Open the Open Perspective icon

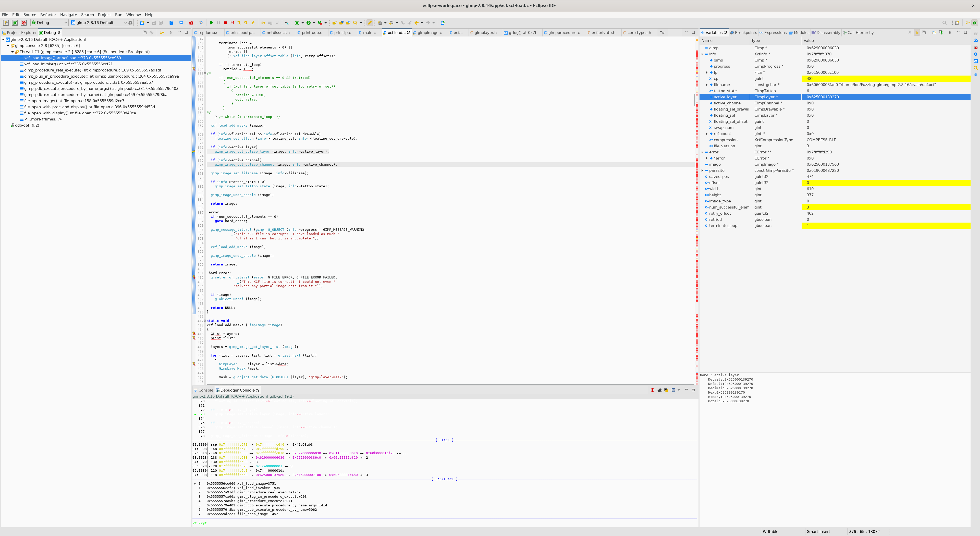coord(957,23)
